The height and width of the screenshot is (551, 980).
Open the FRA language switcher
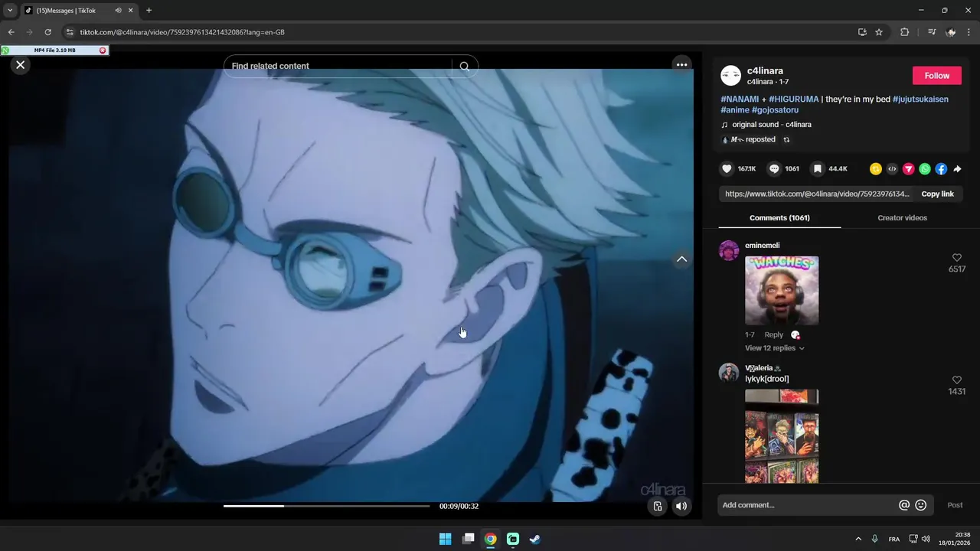click(893, 539)
